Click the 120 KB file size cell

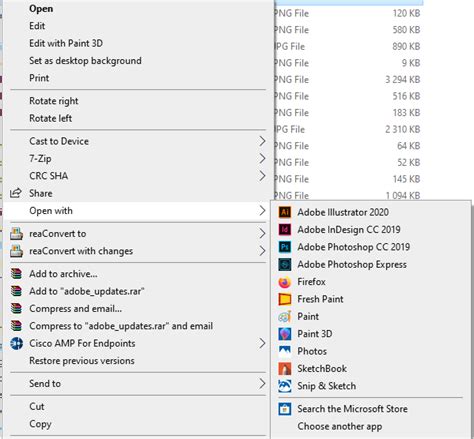coord(406,13)
